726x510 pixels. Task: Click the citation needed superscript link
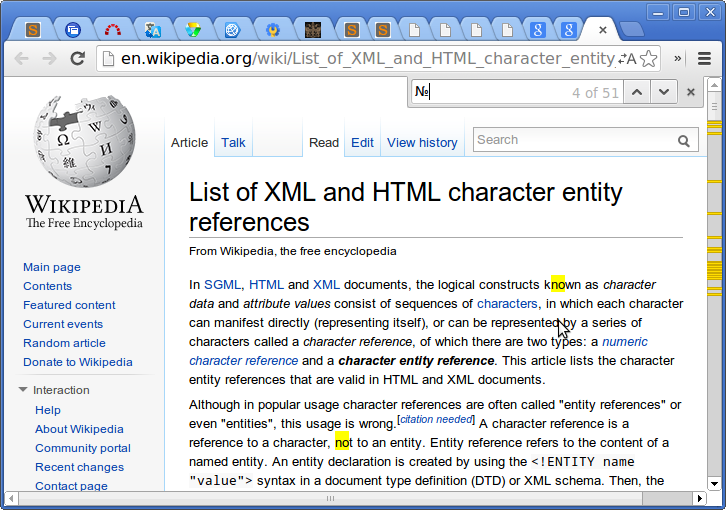(436, 419)
